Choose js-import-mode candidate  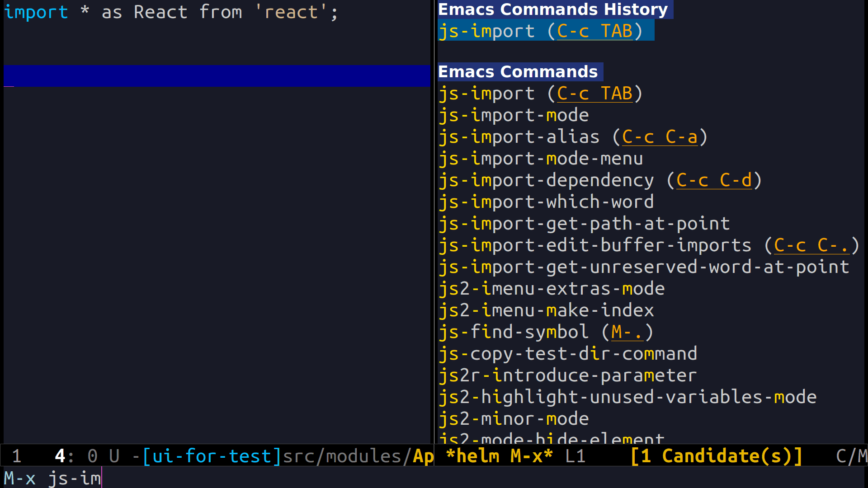point(514,115)
